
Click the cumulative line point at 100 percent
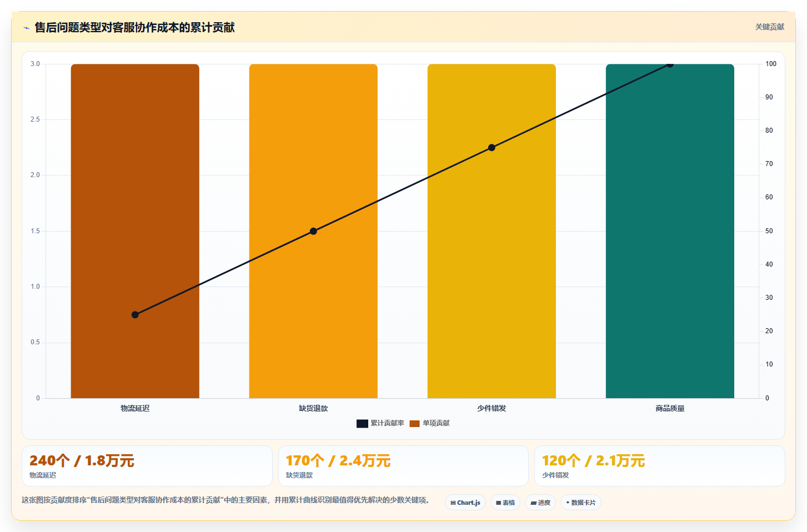[670, 64]
